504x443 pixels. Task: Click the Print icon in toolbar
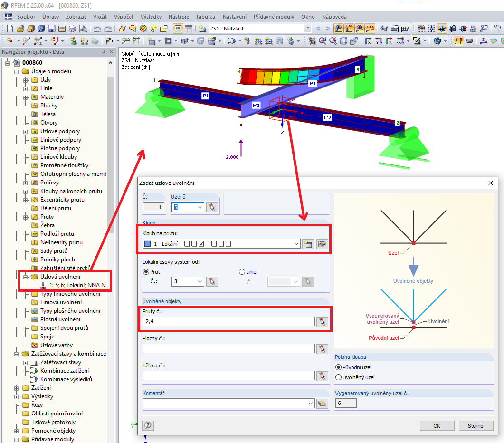(x=73, y=29)
